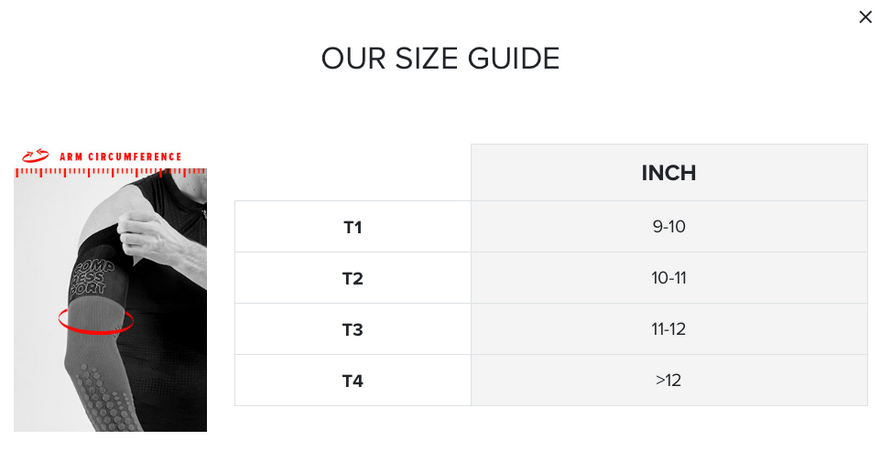Image resolution: width=880 pixels, height=451 pixels.
Task: Click the 10-11 inch measurement cell
Action: coord(669,278)
